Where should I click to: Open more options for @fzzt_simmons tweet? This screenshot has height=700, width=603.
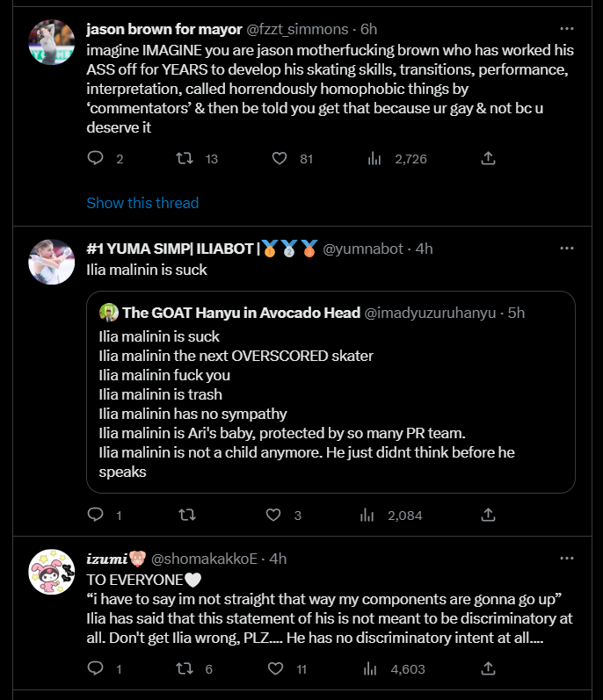coord(567,29)
